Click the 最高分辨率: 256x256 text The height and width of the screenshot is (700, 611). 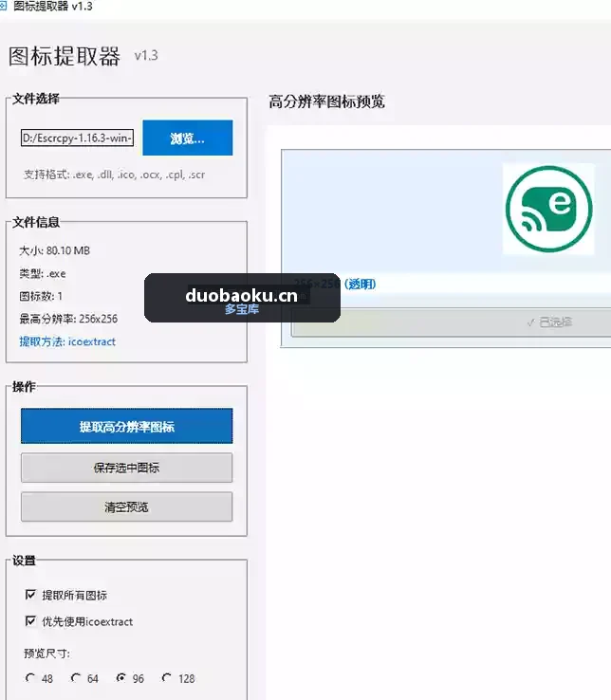coord(68,319)
